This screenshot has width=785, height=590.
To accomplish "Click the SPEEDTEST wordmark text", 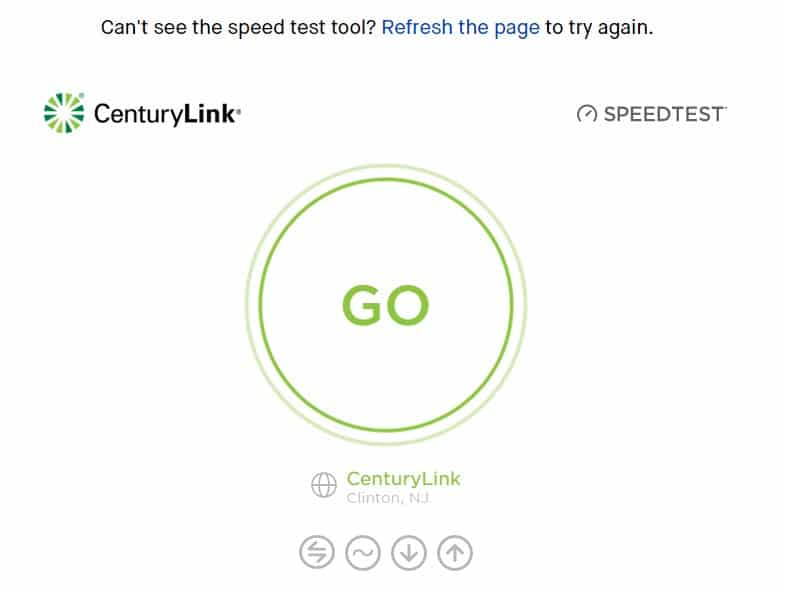I will [664, 114].
